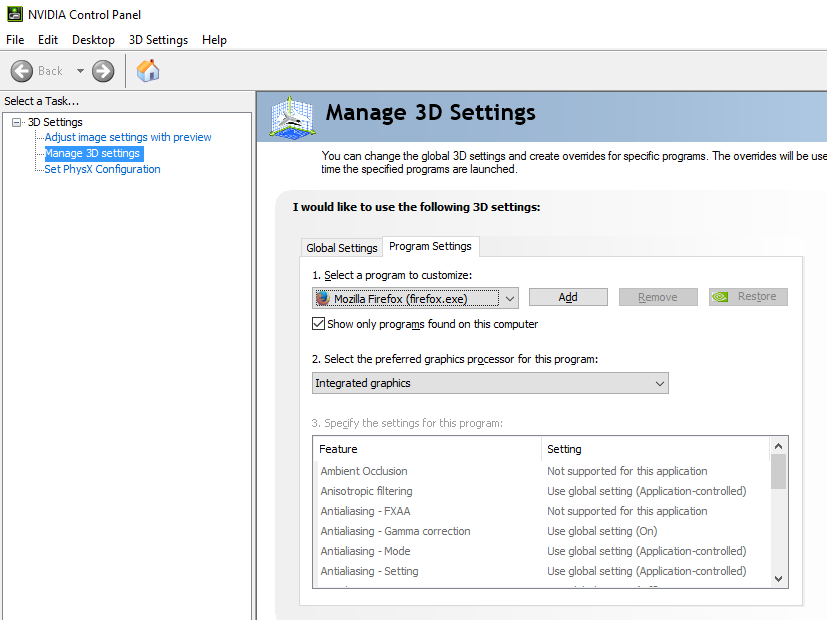The height and width of the screenshot is (620, 827).
Task: Click the NVIDIA Control Panel title icon
Action: 15,14
